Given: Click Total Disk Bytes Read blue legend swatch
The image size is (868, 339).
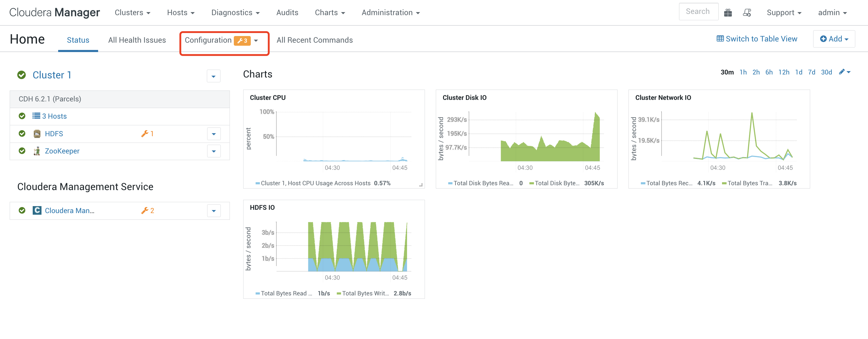Looking at the screenshot, I should coord(450,183).
